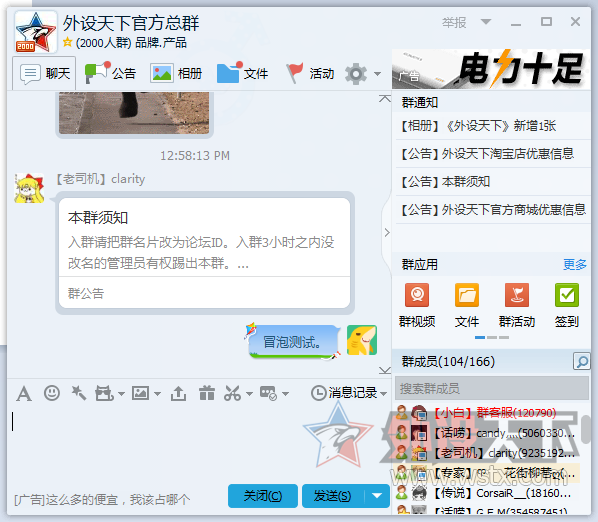Open the 文件 files tab

click(x=243, y=73)
